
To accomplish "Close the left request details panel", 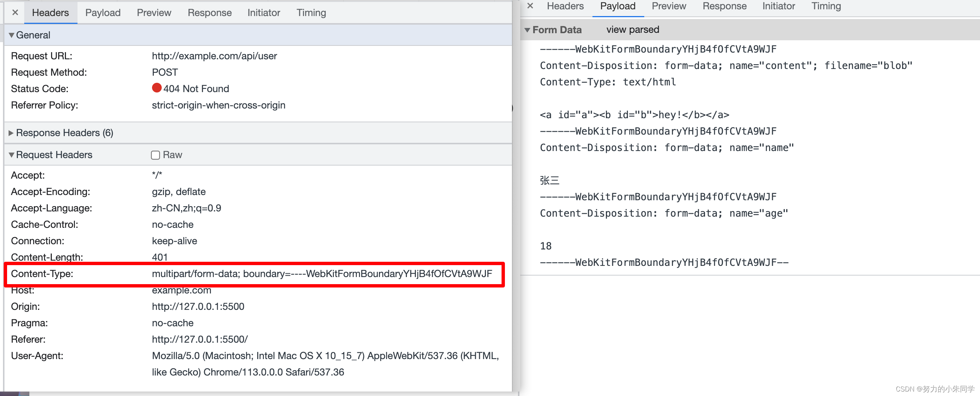I will click(15, 13).
